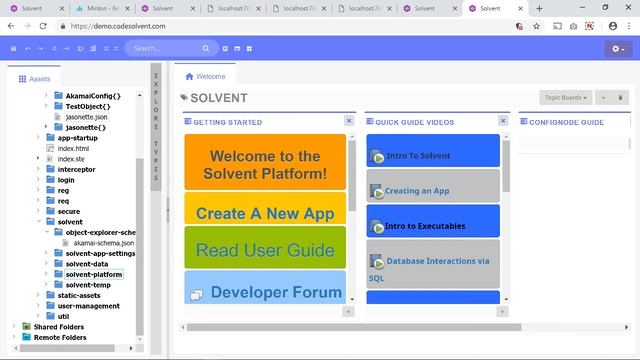Click the Assets grid icon
The height and width of the screenshot is (360, 640).
click(x=22, y=79)
